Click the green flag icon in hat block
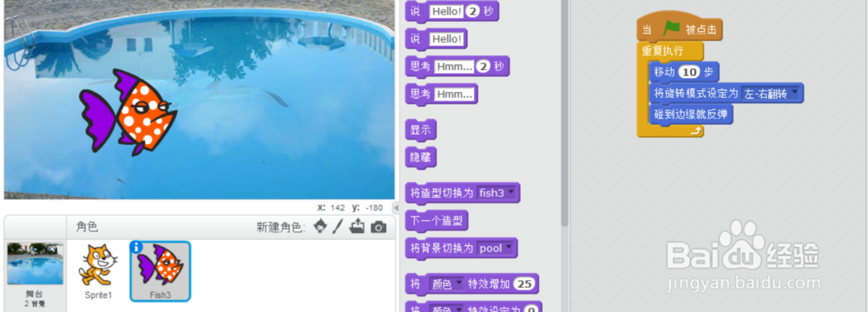Viewport: 868px width, 312px height. 672,28
